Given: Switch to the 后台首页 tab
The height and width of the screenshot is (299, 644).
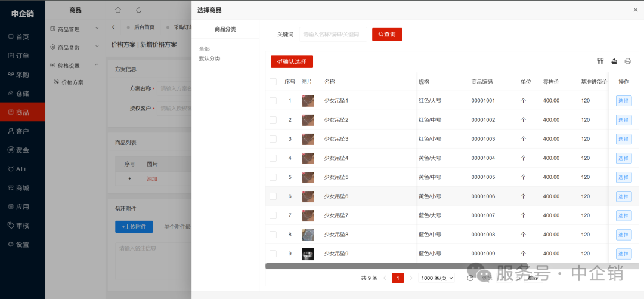Looking at the screenshot, I should 144,27.
